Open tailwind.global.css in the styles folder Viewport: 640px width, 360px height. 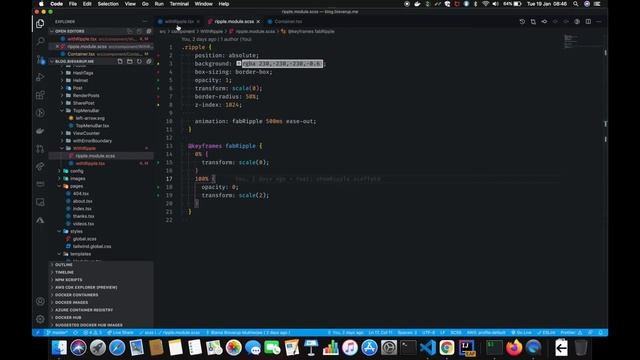click(92, 247)
